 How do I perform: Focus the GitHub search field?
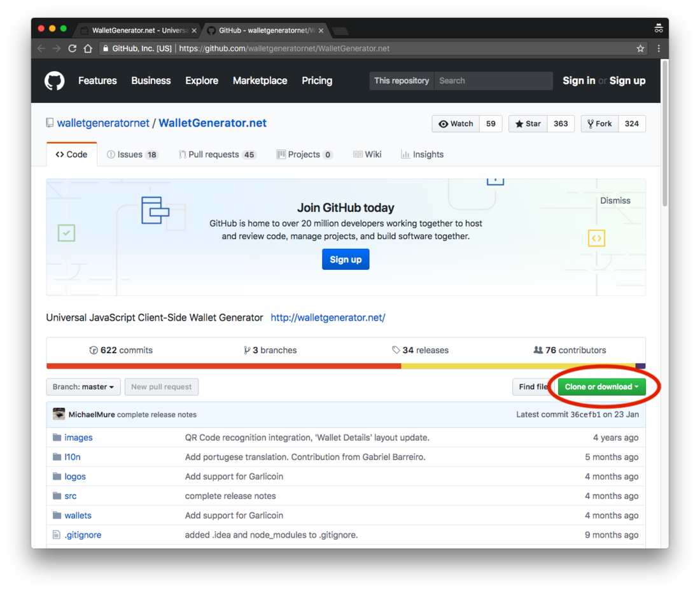(x=493, y=81)
